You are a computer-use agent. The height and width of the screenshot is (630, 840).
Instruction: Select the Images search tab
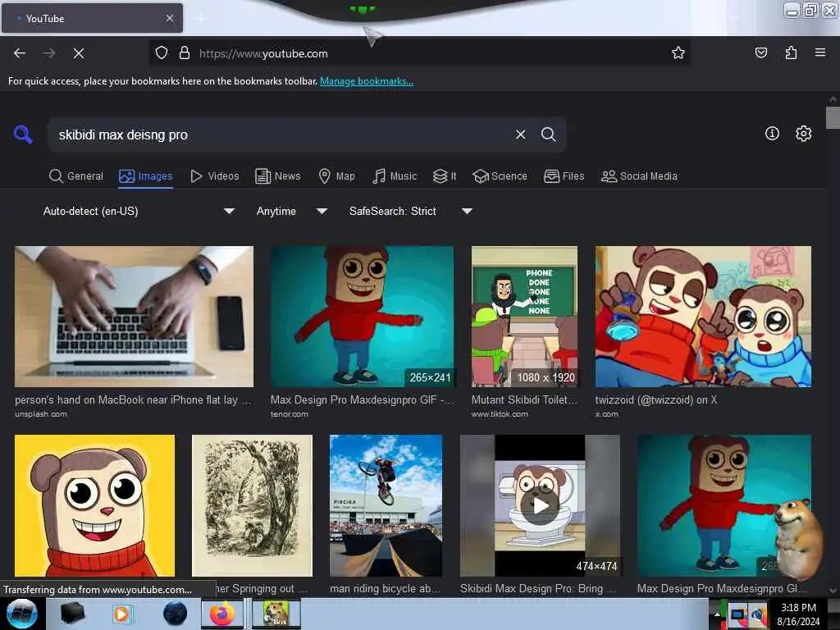pos(146,176)
